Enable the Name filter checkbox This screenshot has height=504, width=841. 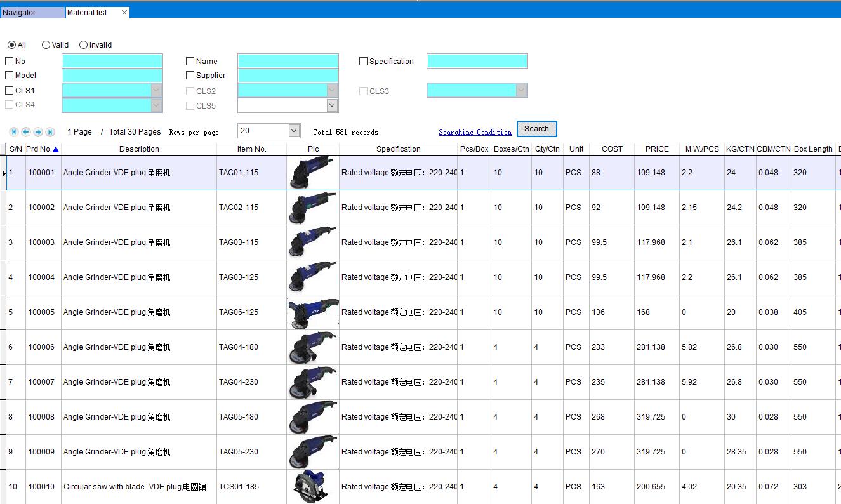(190, 62)
